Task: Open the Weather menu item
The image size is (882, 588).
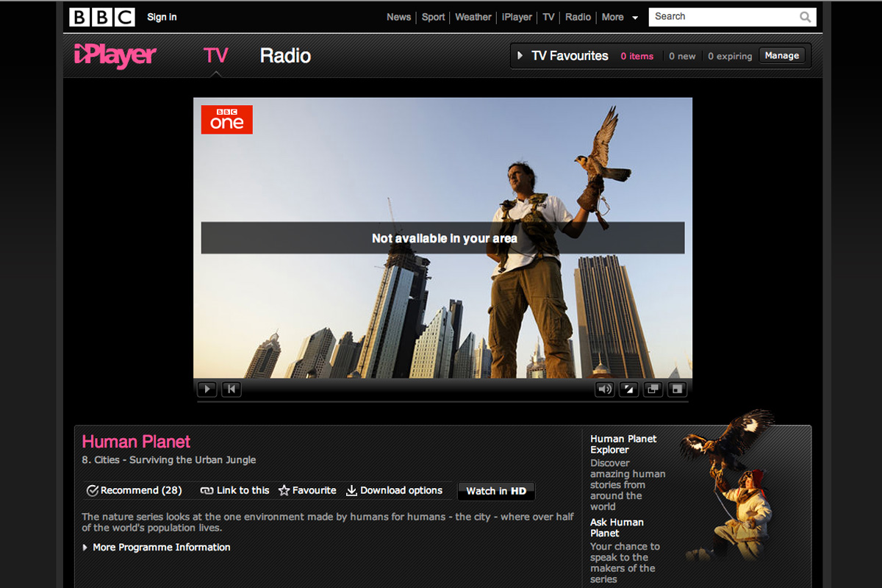Action: pos(473,17)
